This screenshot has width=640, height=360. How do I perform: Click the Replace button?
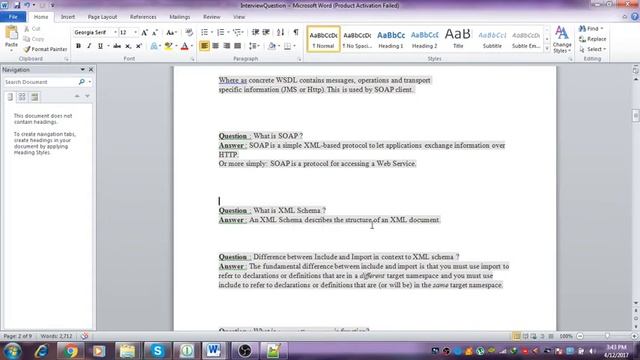point(593,39)
